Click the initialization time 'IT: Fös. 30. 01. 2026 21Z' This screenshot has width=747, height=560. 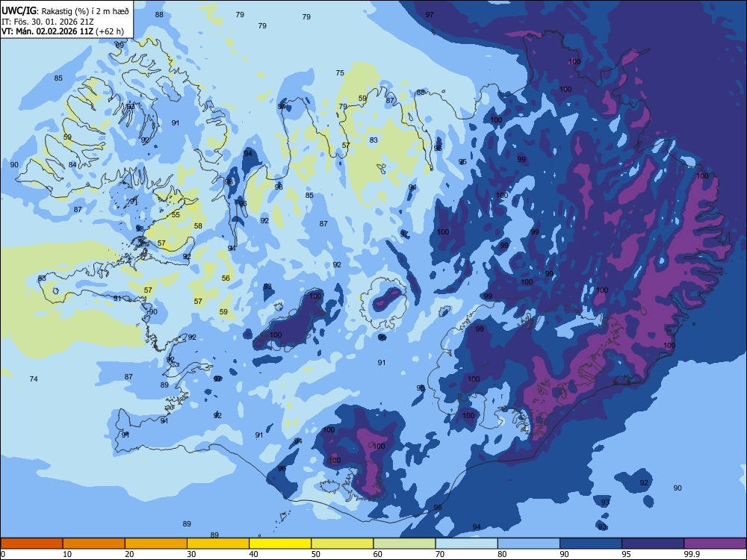point(48,22)
